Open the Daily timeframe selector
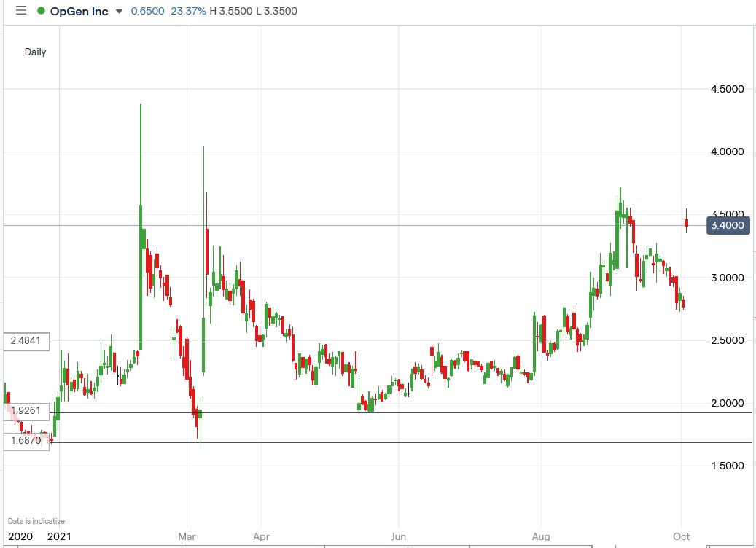Screen dimensions: 756x548 tap(35, 52)
